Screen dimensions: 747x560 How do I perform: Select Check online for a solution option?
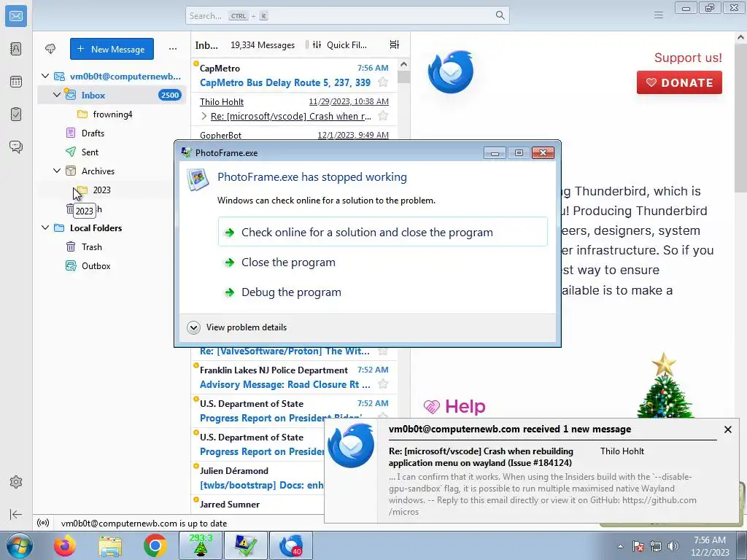(382, 232)
